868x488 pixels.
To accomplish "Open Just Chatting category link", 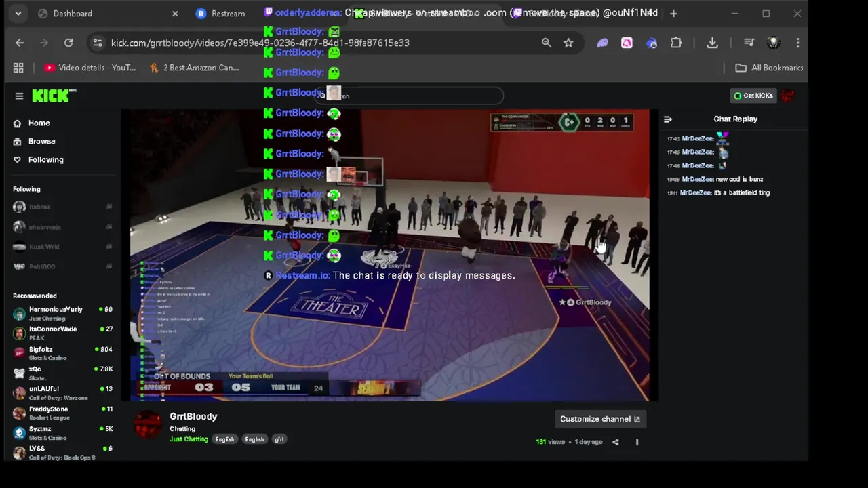I will (x=189, y=439).
